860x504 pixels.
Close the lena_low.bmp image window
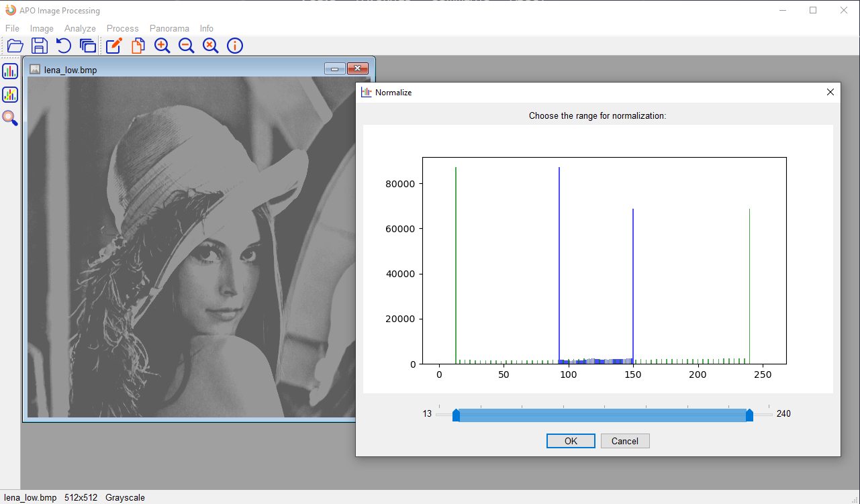point(358,68)
